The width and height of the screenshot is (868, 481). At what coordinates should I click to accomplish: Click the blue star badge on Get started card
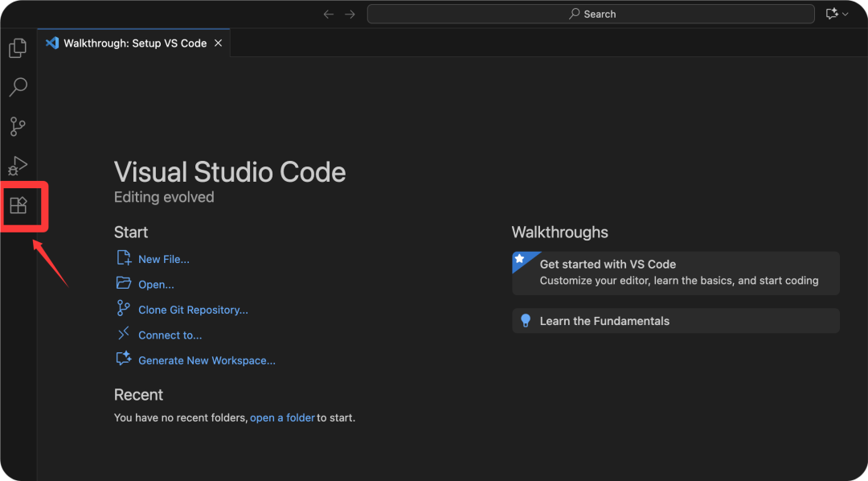click(520, 259)
